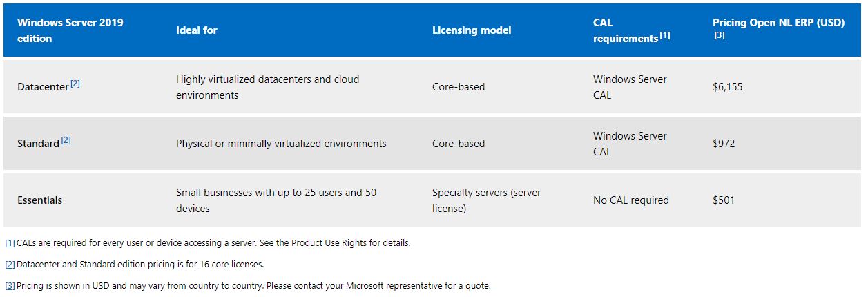Click the 'No CAL required' cell
The width and height of the screenshot is (868, 297).
(x=630, y=200)
